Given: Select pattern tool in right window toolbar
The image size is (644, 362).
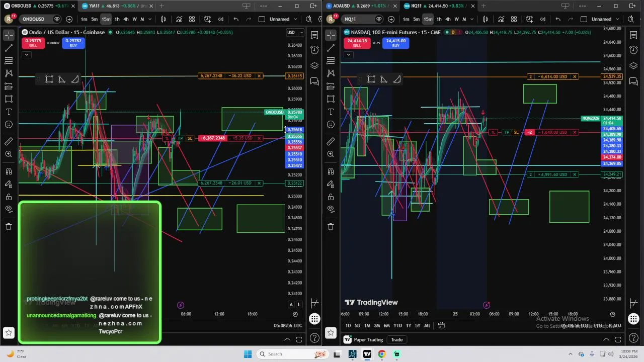Looking at the screenshot, I should pyautogui.click(x=331, y=73).
